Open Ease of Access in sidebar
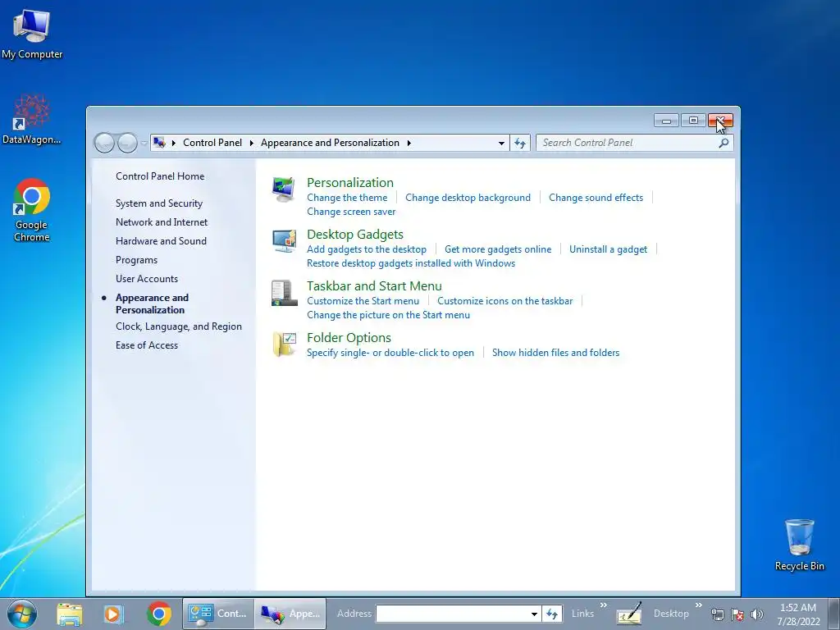This screenshot has height=630, width=840. [147, 345]
